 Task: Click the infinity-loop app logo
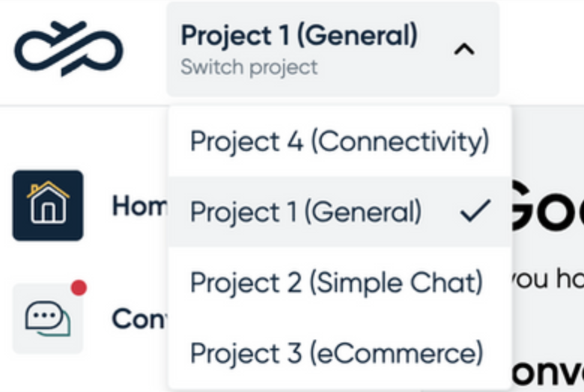pyautogui.click(x=69, y=49)
